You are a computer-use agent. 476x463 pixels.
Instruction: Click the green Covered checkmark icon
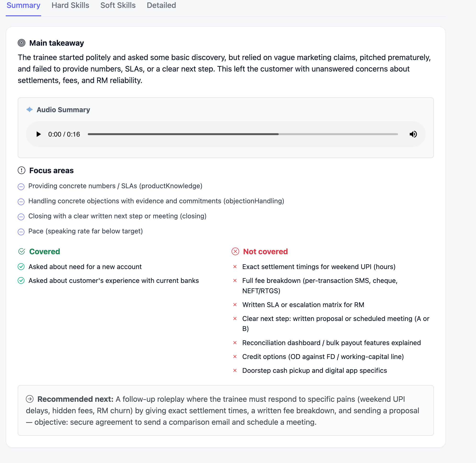[22, 251]
